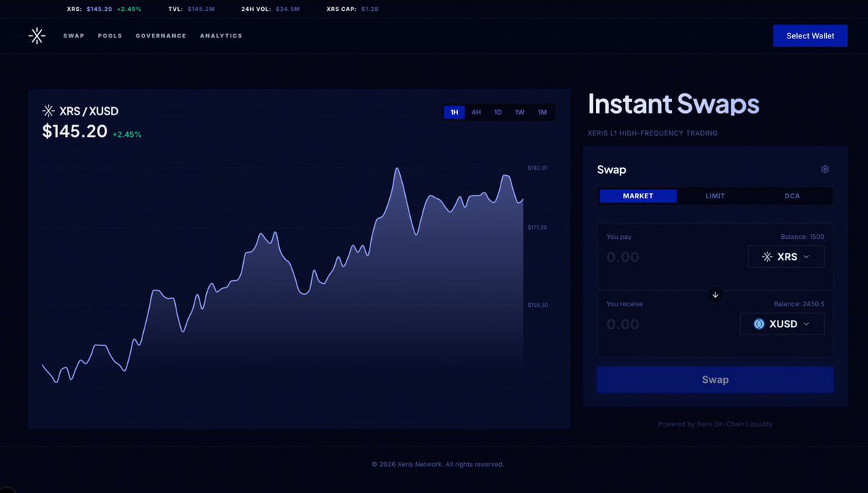
Task: Open the ANALYTICS page from the nav
Action: click(221, 35)
